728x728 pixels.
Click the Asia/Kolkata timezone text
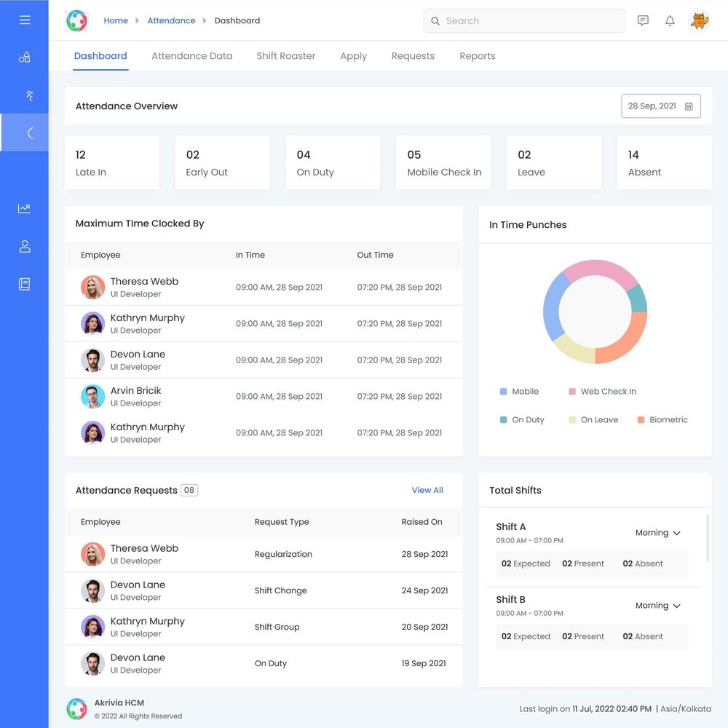686,709
